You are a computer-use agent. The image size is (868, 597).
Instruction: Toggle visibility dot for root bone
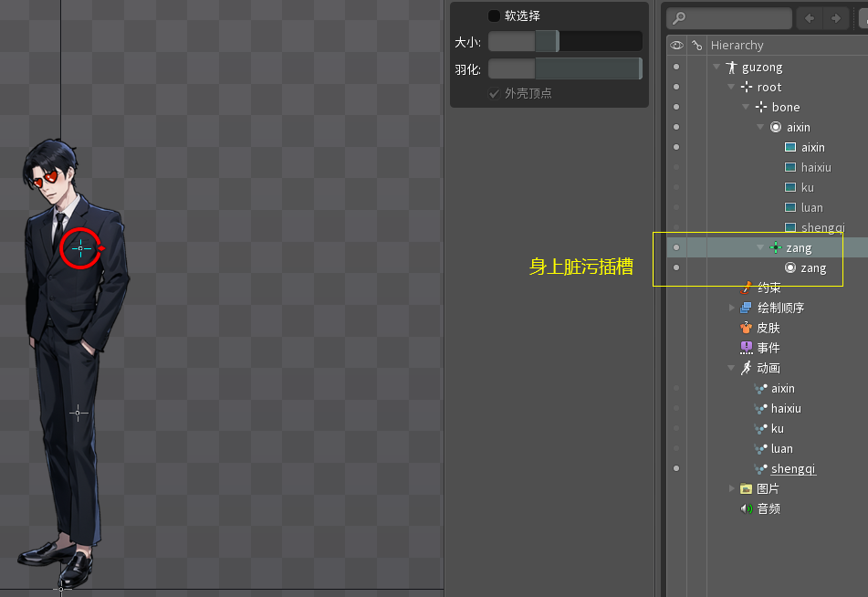(676, 88)
